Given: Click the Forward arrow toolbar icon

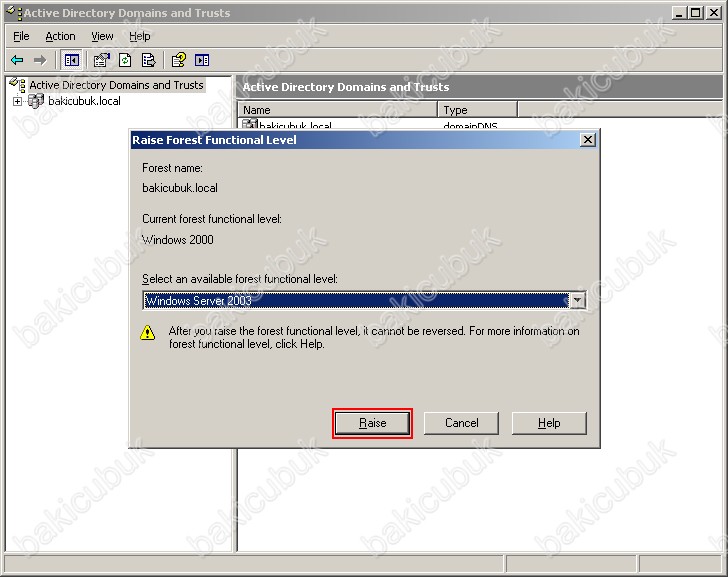Looking at the screenshot, I should (40, 60).
